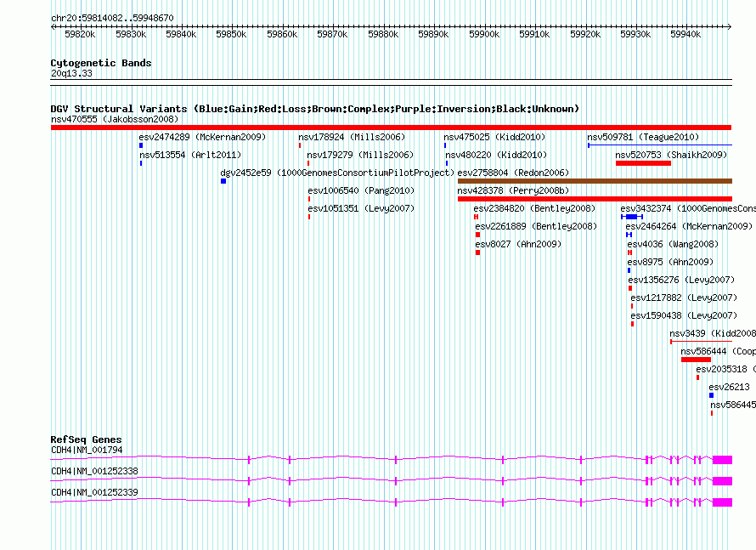The image size is (756, 550).
Task: Click the 59850k ruler position label
Action: 231,34
